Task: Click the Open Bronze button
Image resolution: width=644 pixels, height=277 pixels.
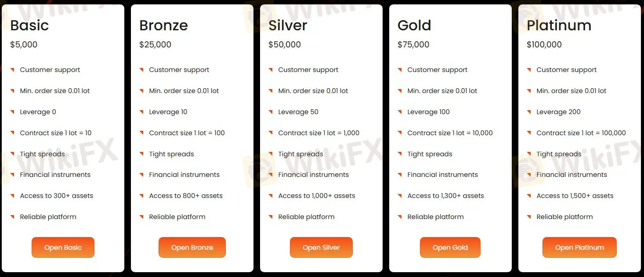Action: point(192,248)
